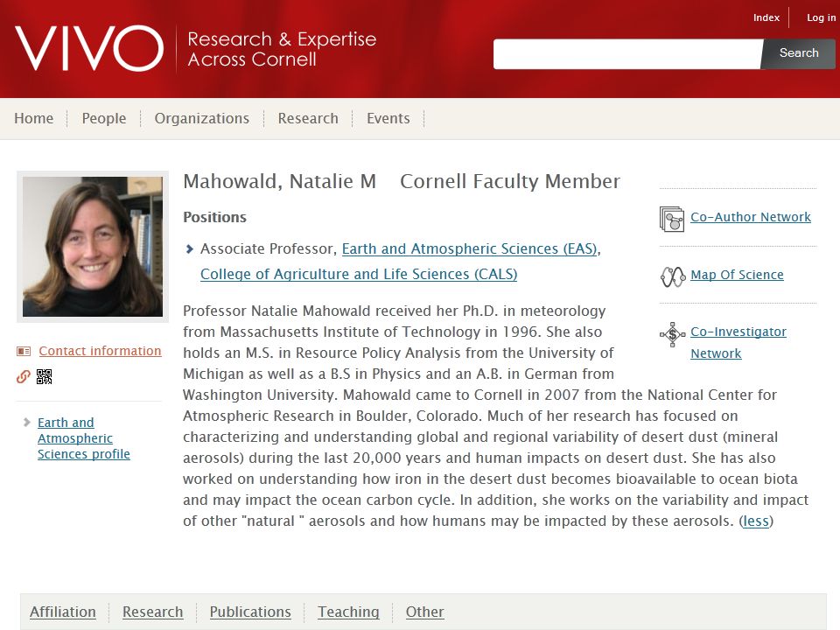840x630 pixels.
Task: Open the Map Of Science icon
Action: click(x=672, y=276)
